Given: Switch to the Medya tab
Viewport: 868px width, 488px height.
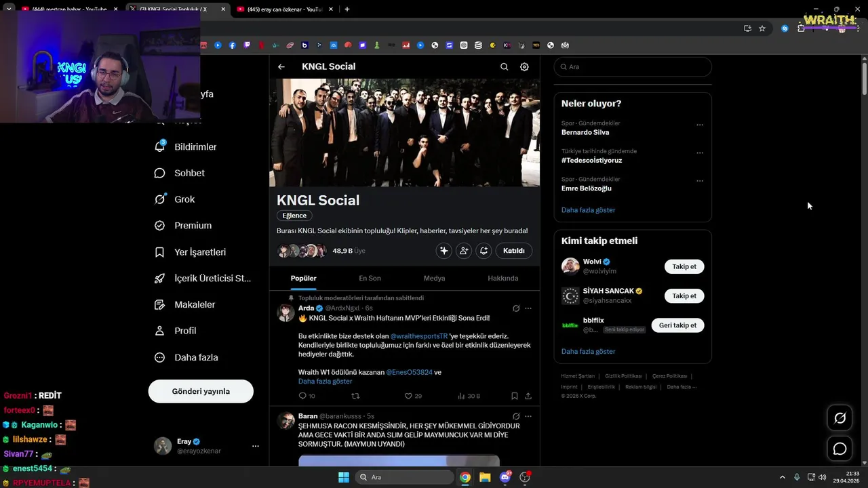Looking at the screenshot, I should (x=435, y=278).
